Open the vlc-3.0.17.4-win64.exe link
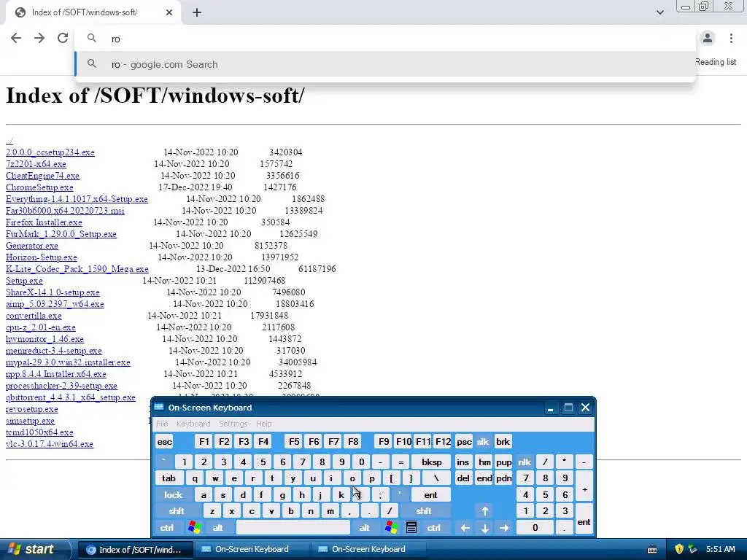This screenshot has width=747, height=560. [x=50, y=444]
